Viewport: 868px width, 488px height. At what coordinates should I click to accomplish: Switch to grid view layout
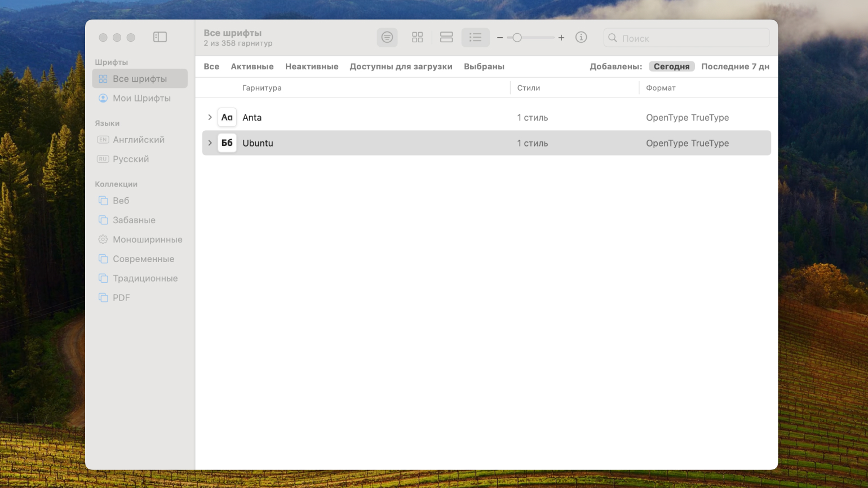click(417, 37)
